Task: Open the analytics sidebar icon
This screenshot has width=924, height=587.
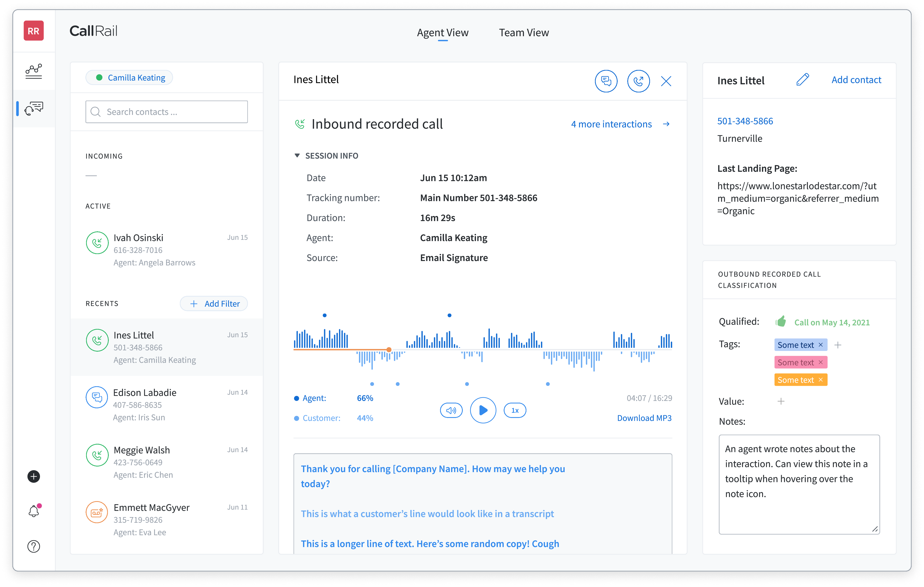Action: coord(34,71)
